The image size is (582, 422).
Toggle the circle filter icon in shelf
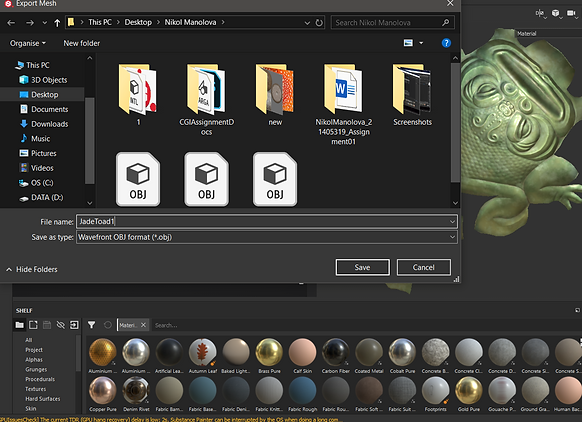[108, 325]
